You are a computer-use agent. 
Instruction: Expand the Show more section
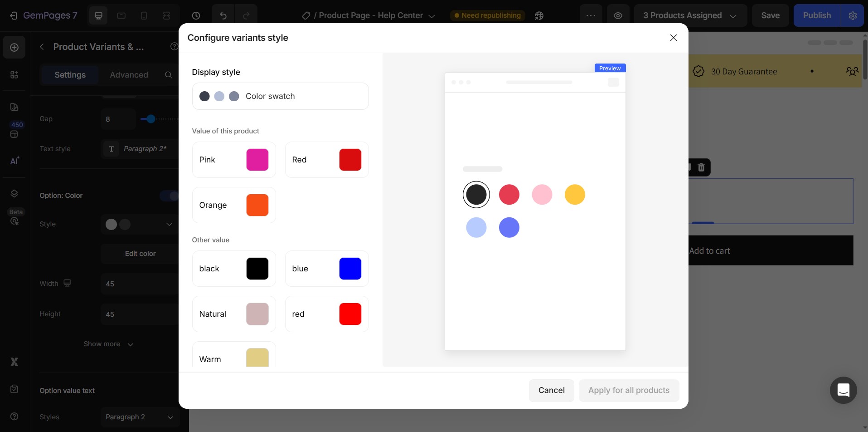pyautogui.click(x=108, y=344)
